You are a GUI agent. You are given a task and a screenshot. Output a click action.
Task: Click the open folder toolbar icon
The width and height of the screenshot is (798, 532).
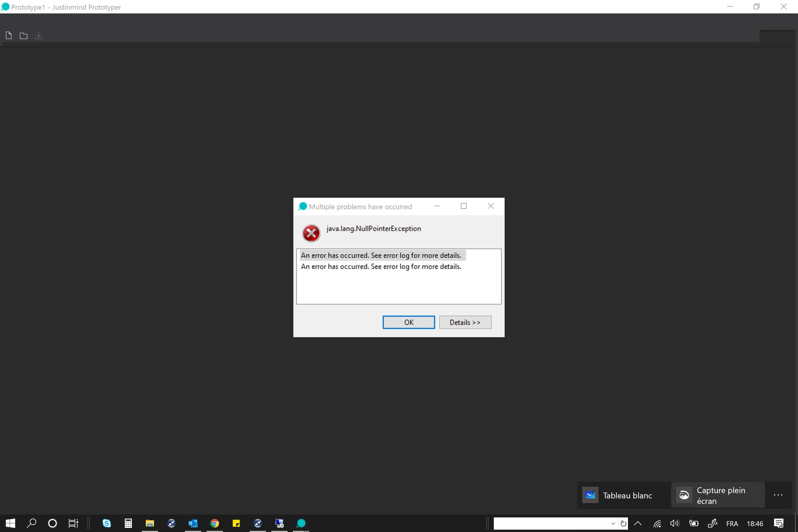pos(23,36)
